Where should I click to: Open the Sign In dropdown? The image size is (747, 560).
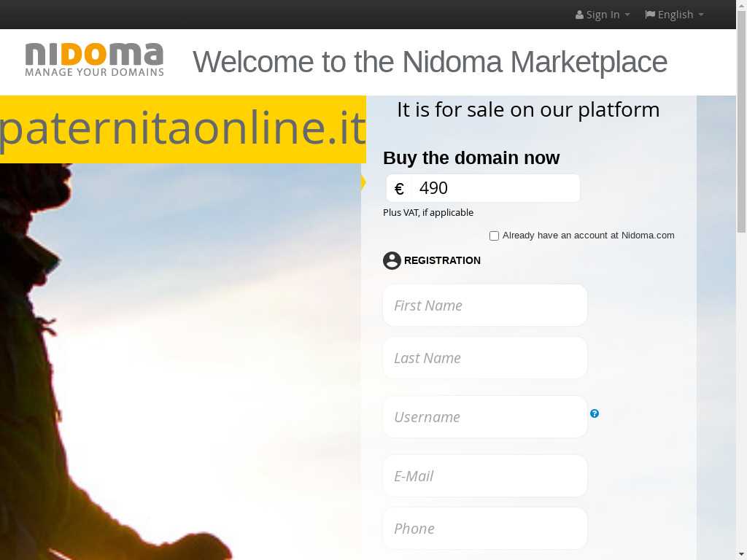(603, 15)
